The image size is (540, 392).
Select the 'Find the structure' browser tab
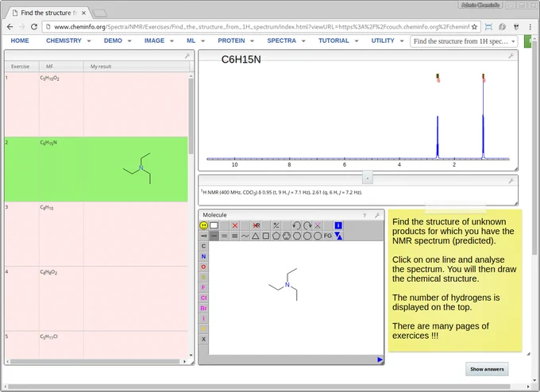(48, 13)
